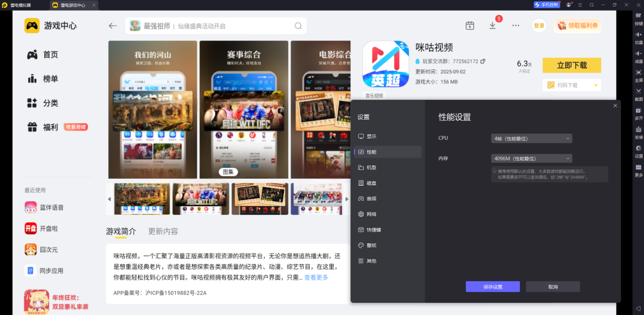Screen dimensions: 644x315
Task: Go to 榜单 rankings page
Action: (43, 79)
